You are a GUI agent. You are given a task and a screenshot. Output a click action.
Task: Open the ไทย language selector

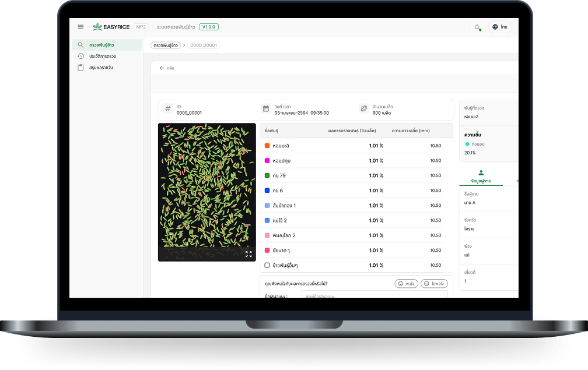[500, 27]
